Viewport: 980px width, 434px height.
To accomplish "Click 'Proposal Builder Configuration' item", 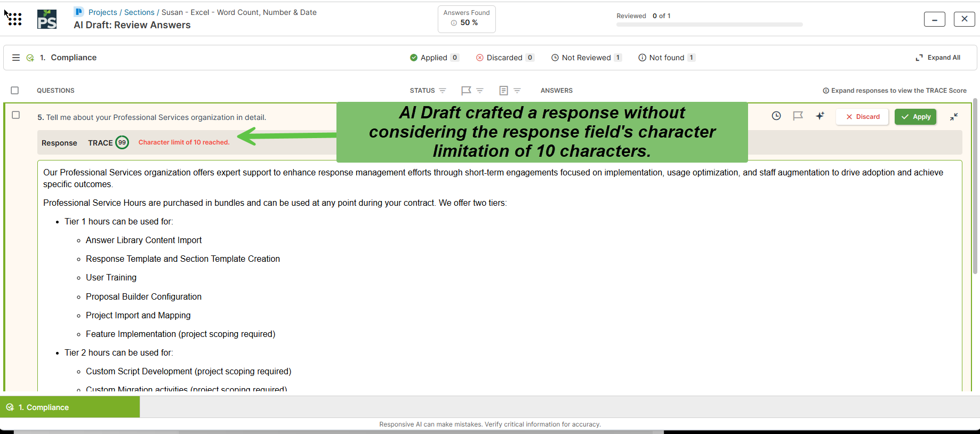I will pyautogui.click(x=143, y=297).
